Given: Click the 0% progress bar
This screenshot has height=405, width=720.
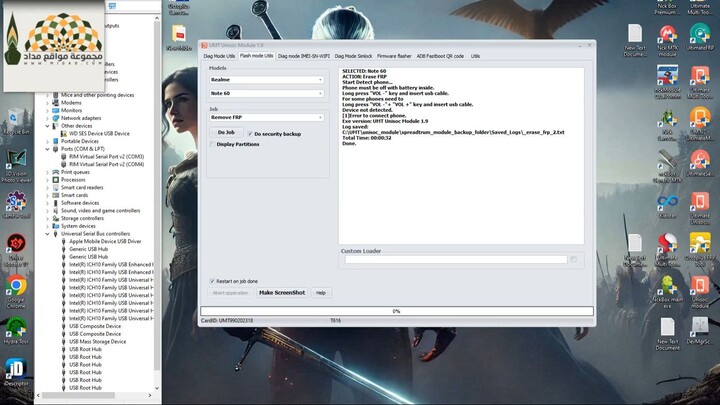Looking at the screenshot, I should 397,311.
